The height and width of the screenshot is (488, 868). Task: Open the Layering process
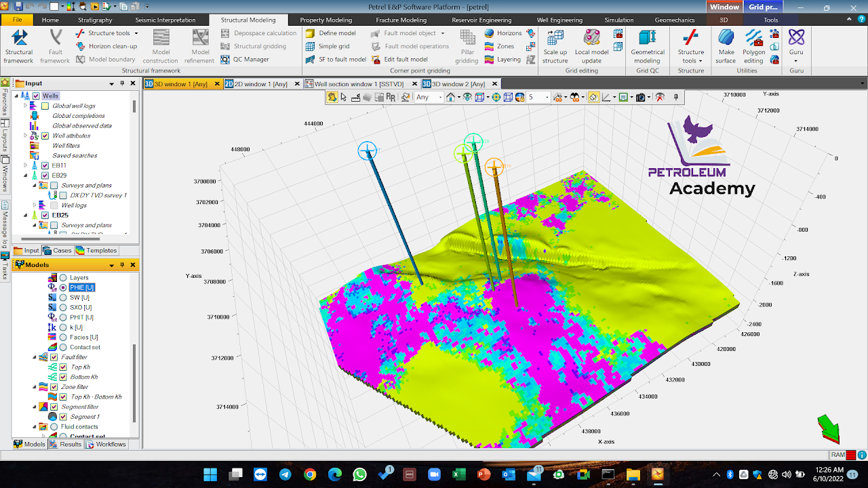coord(502,60)
